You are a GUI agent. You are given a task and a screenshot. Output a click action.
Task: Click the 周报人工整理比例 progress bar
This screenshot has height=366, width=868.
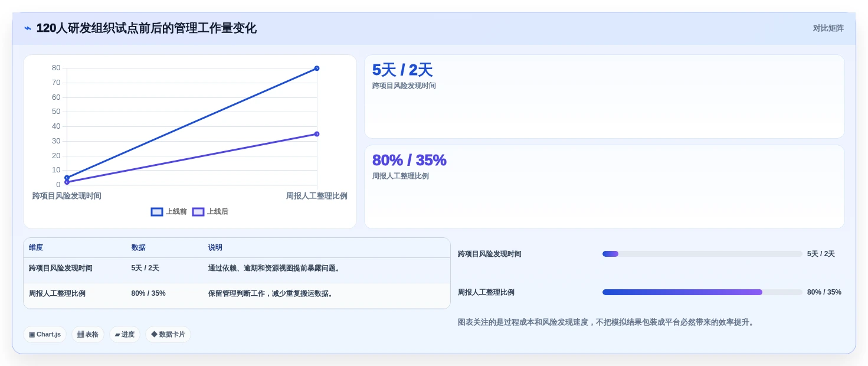[702, 292]
